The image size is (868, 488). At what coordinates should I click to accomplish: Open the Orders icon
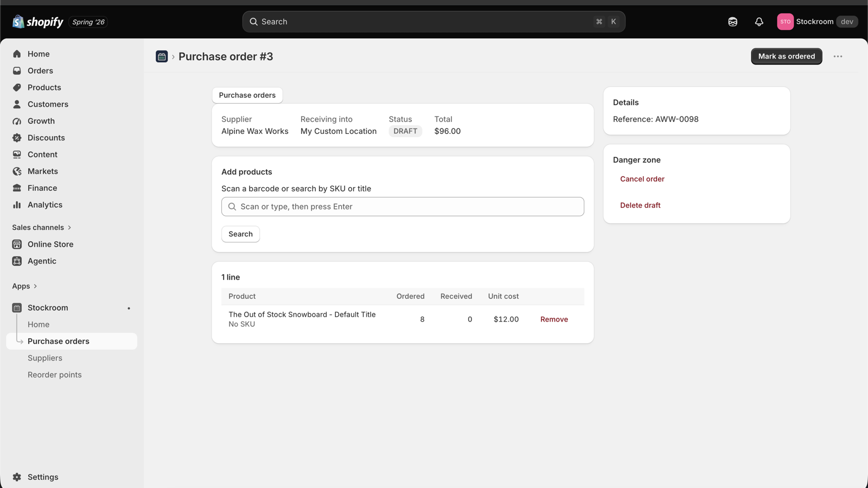(x=17, y=70)
